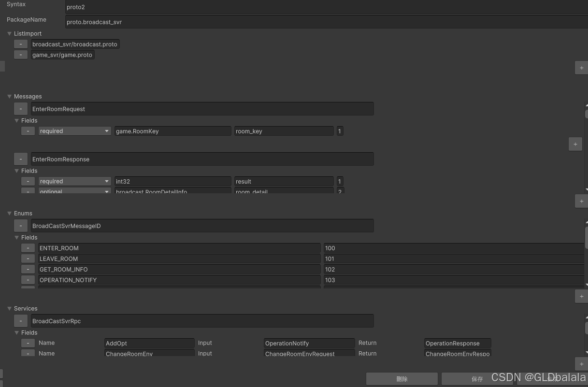
Task: Collapse Fields under BroadCastSvrMessageID
Action: 17,238
